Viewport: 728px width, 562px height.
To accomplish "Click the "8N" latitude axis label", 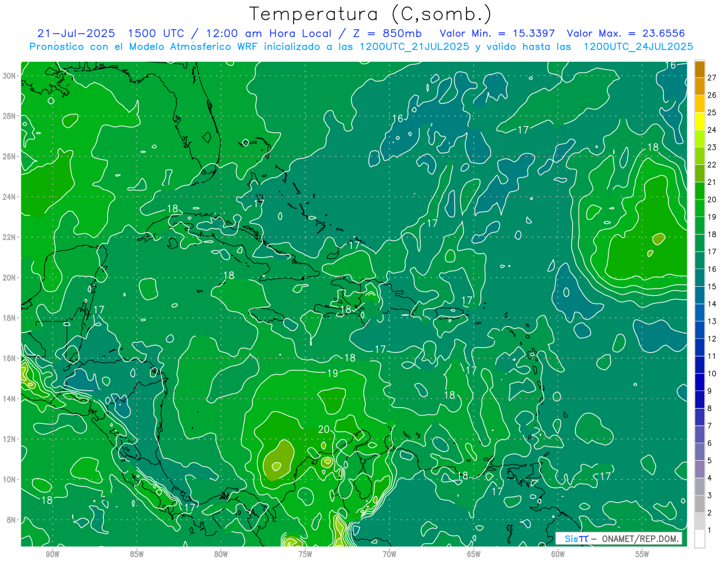I will point(12,520).
